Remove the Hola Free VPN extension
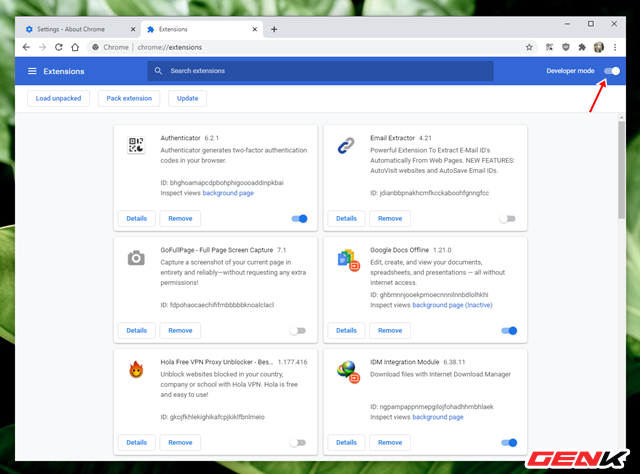 pyautogui.click(x=180, y=442)
